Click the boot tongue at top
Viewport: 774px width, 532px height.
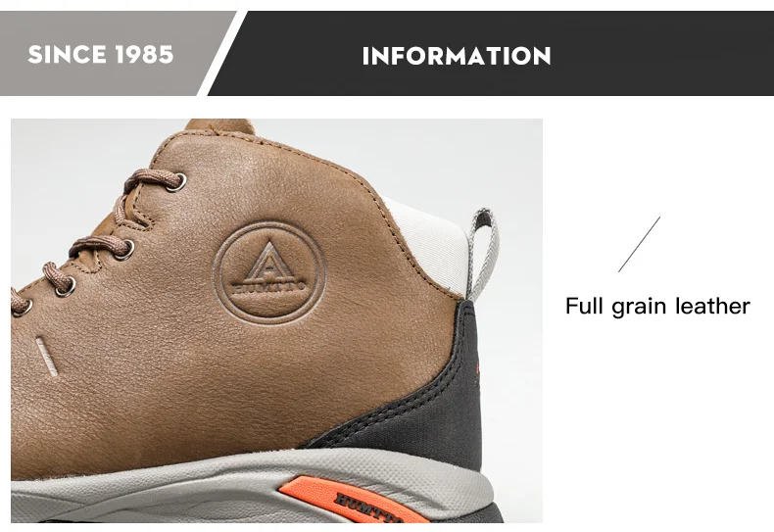219,126
